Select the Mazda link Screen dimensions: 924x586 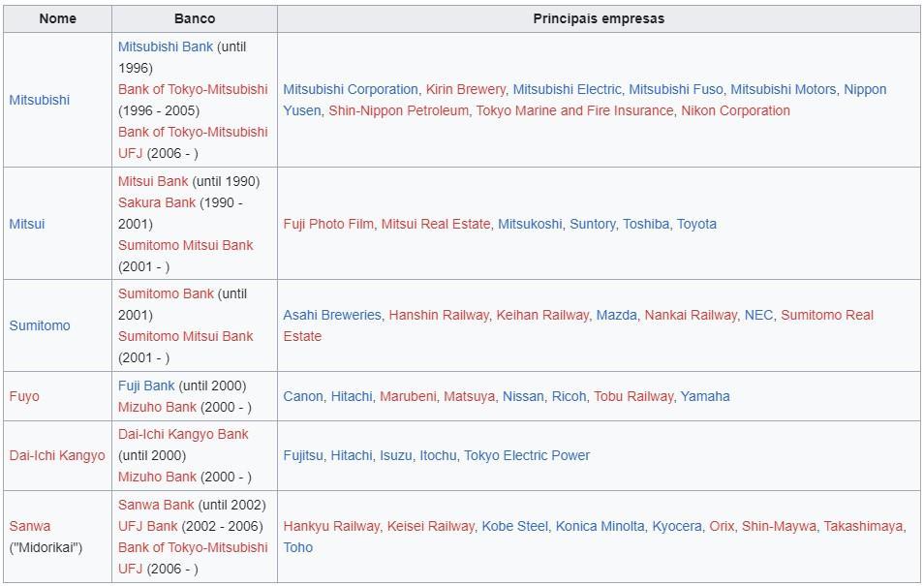click(616, 316)
